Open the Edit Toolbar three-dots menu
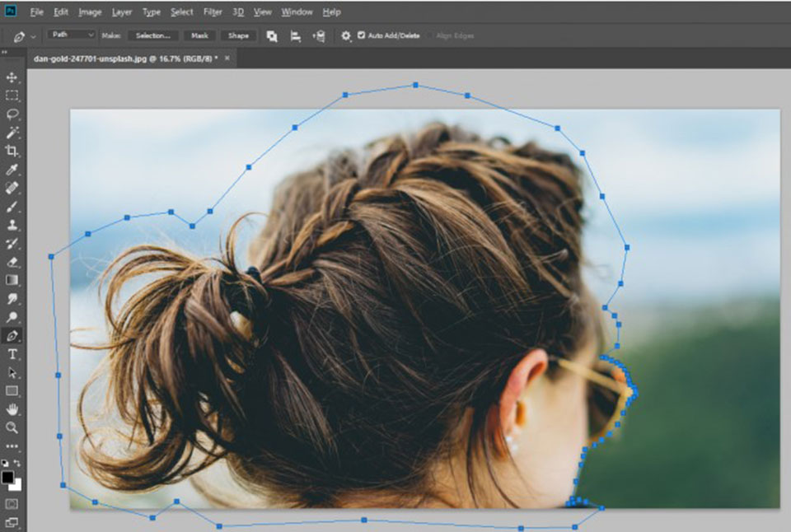Viewport: 791px width, 532px height. [x=12, y=446]
